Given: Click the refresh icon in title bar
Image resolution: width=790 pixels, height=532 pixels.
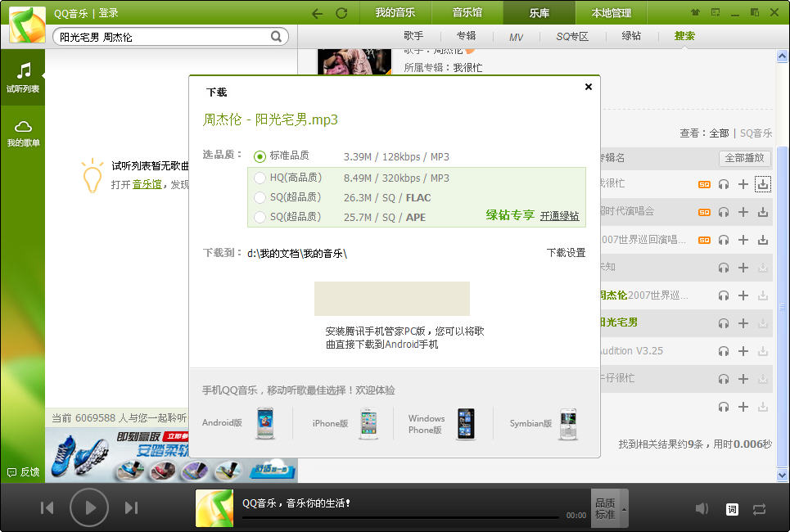Looking at the screenshot, I should click(x=341, y=13).
